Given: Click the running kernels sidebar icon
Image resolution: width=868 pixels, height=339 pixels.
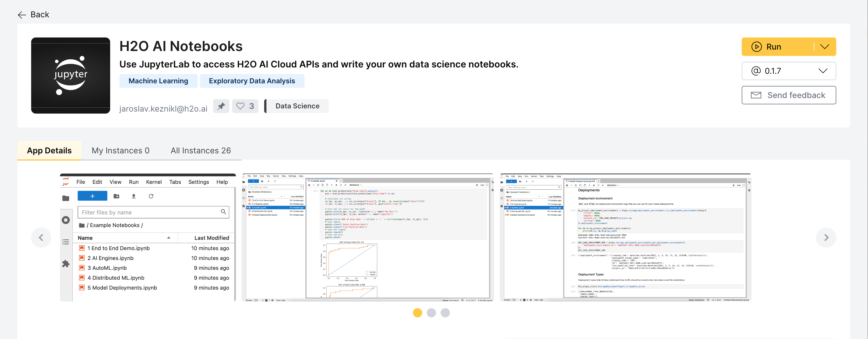Looking at the screenshot, I should pos(66,220).
